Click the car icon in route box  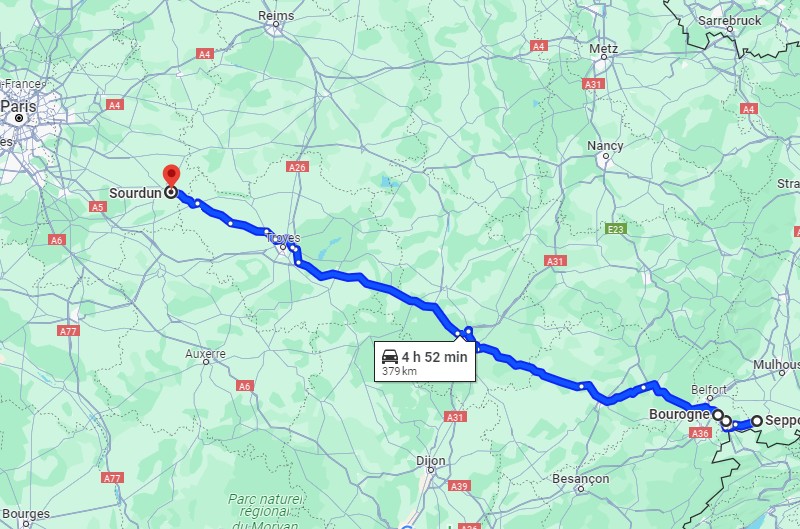click(x=390, y=357)
